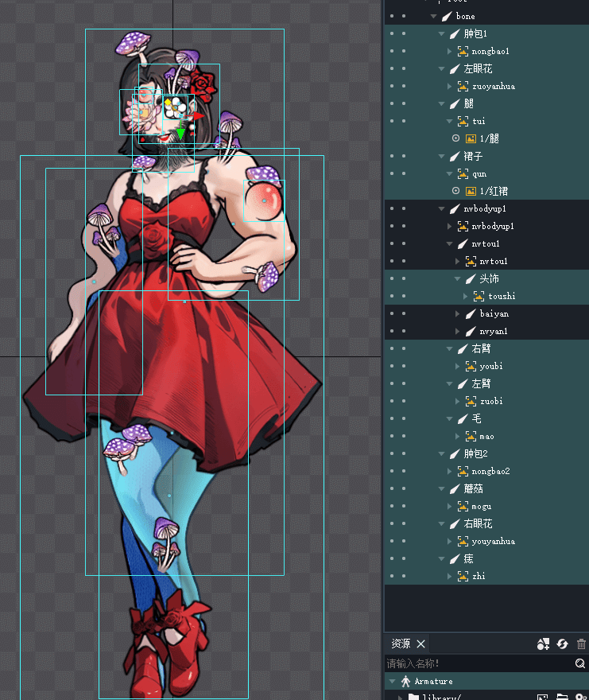
Task: Click the search magnifier icon in 资源 panel
Action: (x=580, y=663)
